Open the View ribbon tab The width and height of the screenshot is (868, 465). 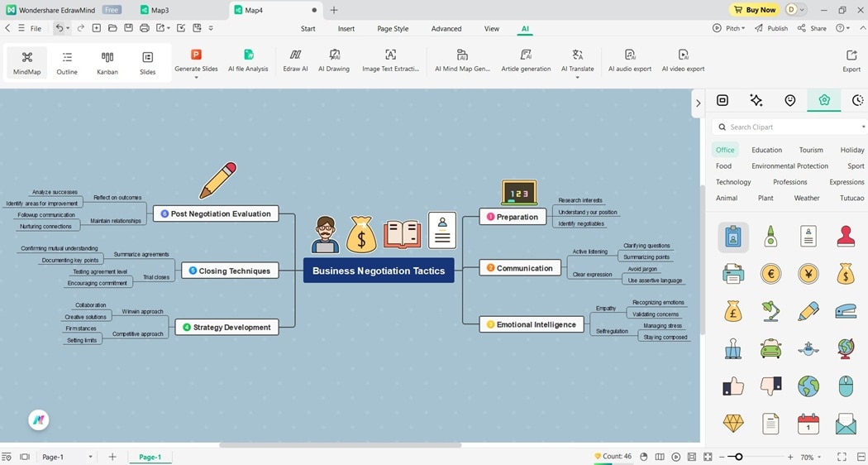(x=492, y=29)
